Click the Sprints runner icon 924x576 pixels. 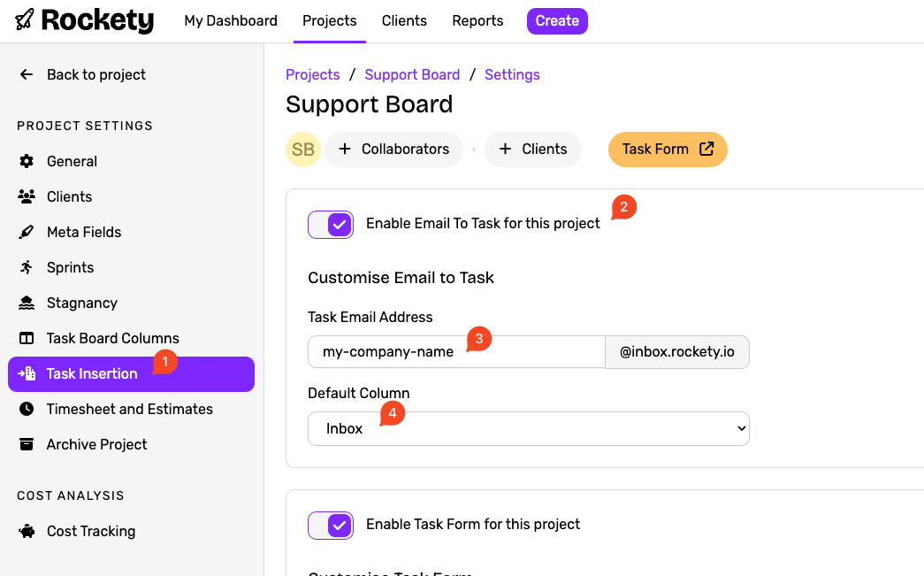(26, 267)
